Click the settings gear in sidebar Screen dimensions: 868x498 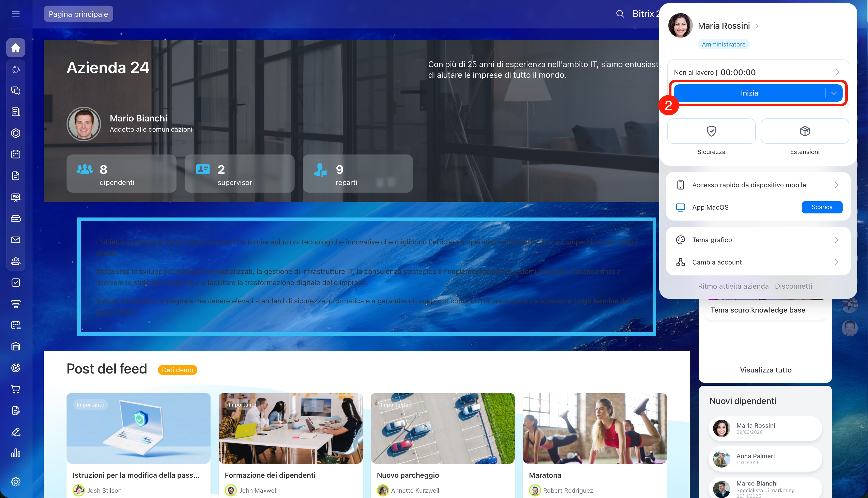coord(16,481)
